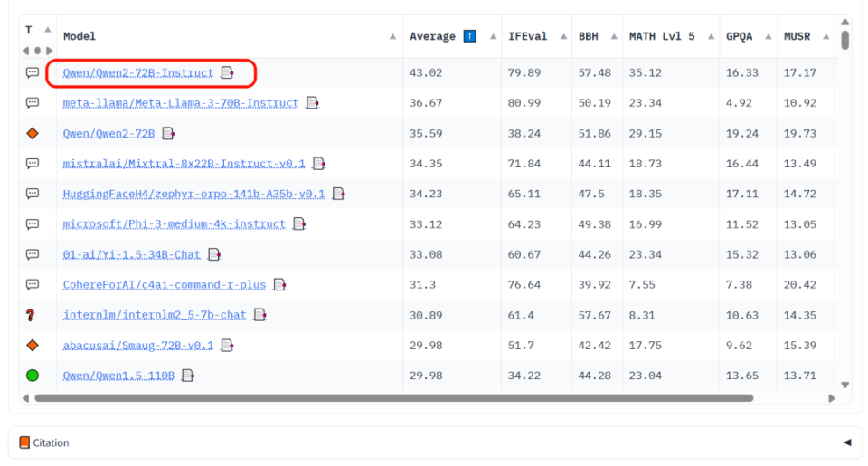The width and height of the screenshot is (868, 466).
Task: Click the copy icon next to zephyr-orpo-141b-A35b-v0.1
Action: pos(338,194)
